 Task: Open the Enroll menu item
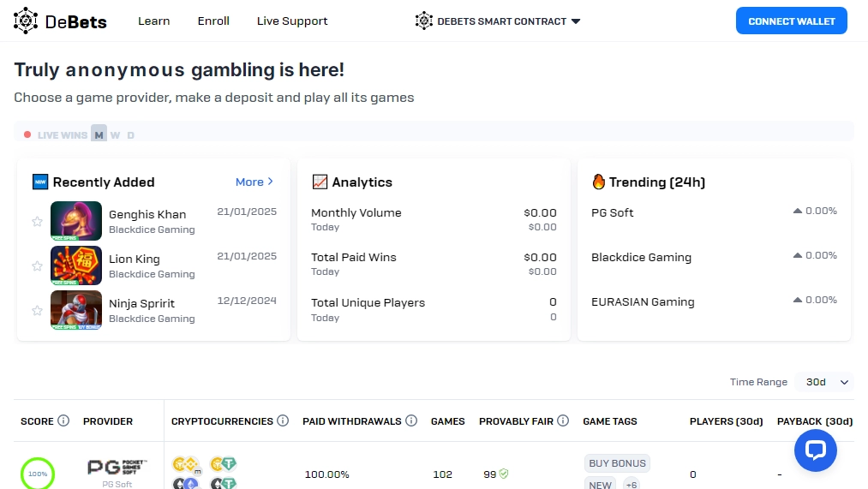click(x=213, y=21)
